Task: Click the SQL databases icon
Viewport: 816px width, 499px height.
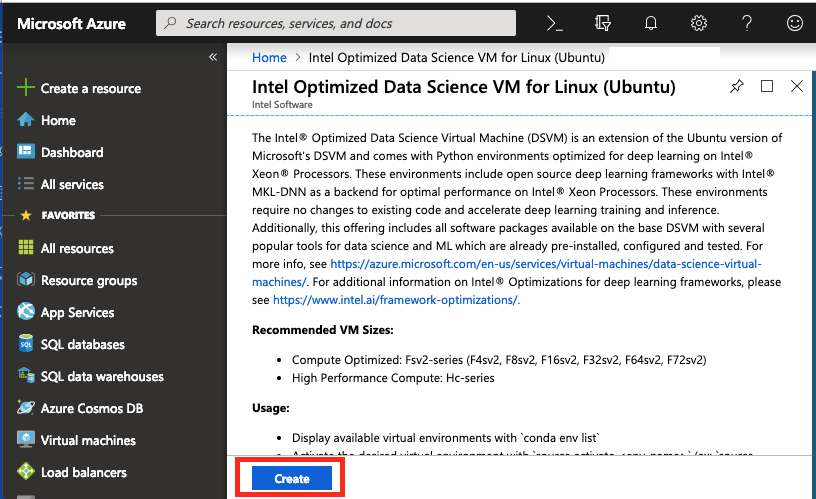Action: [x=26, y=343]
